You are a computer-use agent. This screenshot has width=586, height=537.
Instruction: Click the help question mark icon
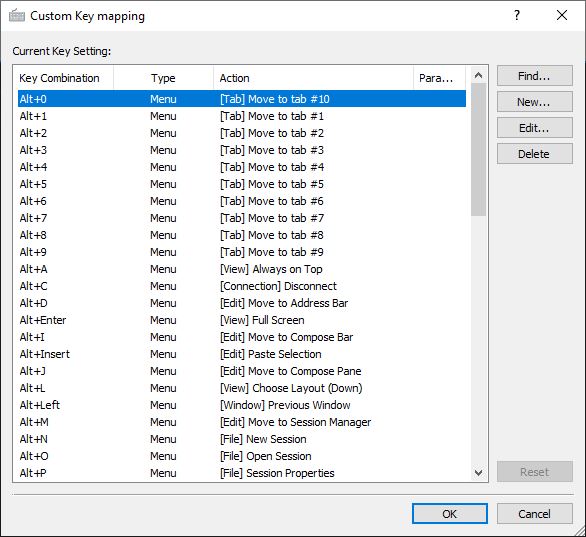click(x=516, y=15)
